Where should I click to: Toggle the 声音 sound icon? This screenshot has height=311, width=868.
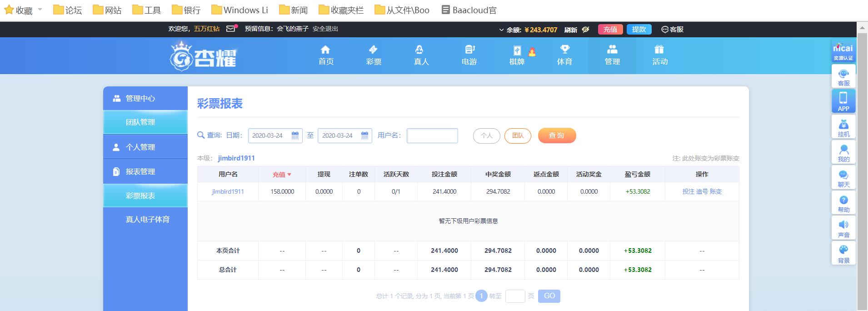(x=843, y=229)
